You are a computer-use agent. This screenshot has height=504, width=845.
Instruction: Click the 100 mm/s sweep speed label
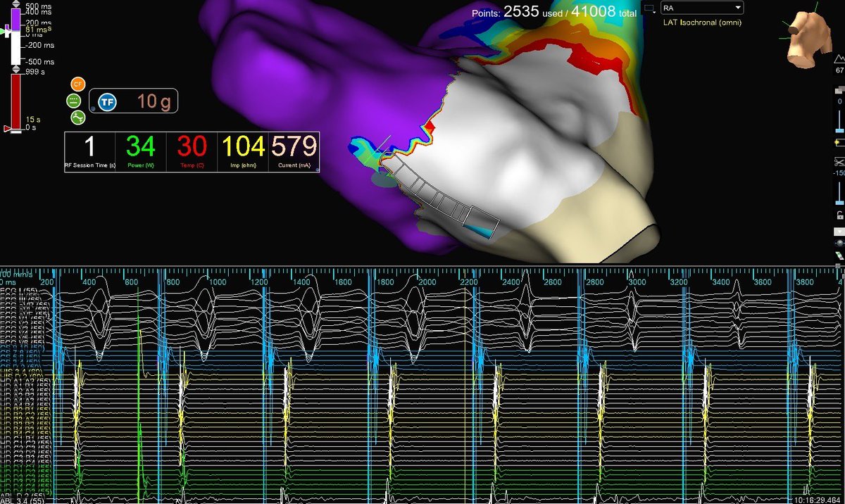click(x=17, y=273)
